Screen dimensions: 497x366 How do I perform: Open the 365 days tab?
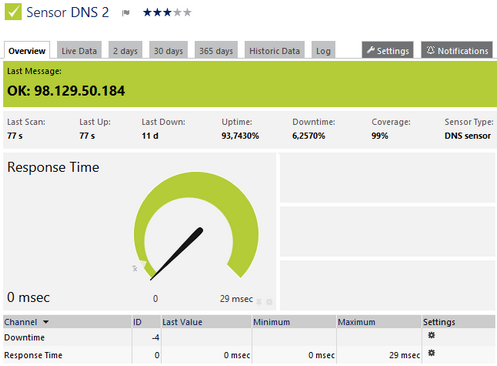216,50
